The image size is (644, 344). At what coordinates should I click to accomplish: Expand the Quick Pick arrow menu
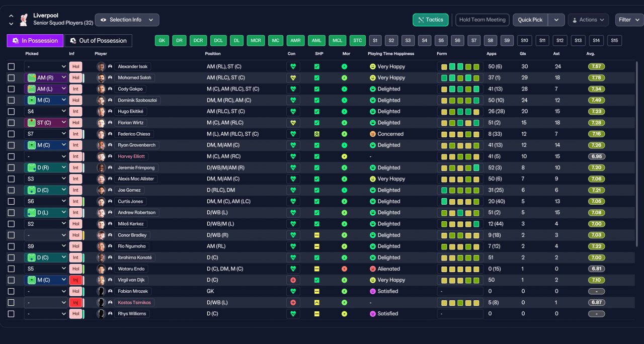556,20
